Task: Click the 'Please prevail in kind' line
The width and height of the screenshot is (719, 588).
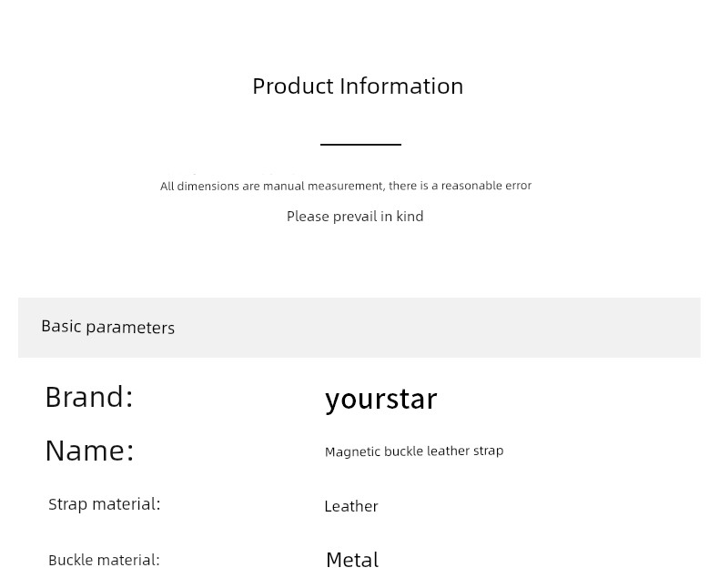Action: (355, 216)
